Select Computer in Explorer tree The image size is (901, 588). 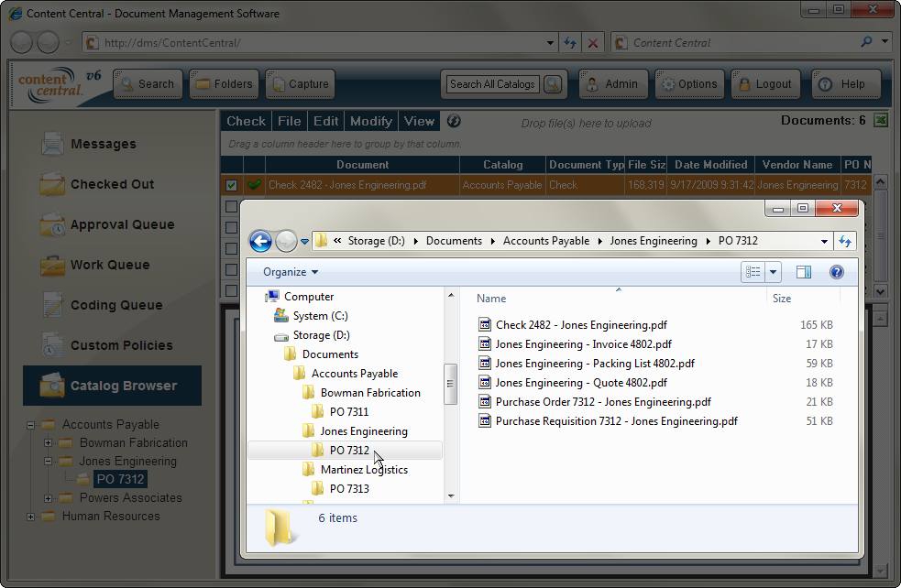click(300, 297)
